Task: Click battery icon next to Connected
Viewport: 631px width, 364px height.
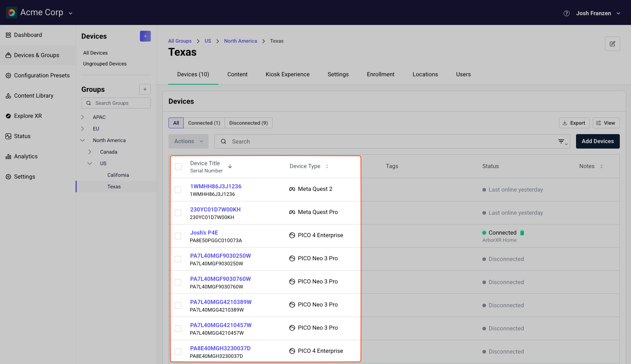Action: pos(522,233)
